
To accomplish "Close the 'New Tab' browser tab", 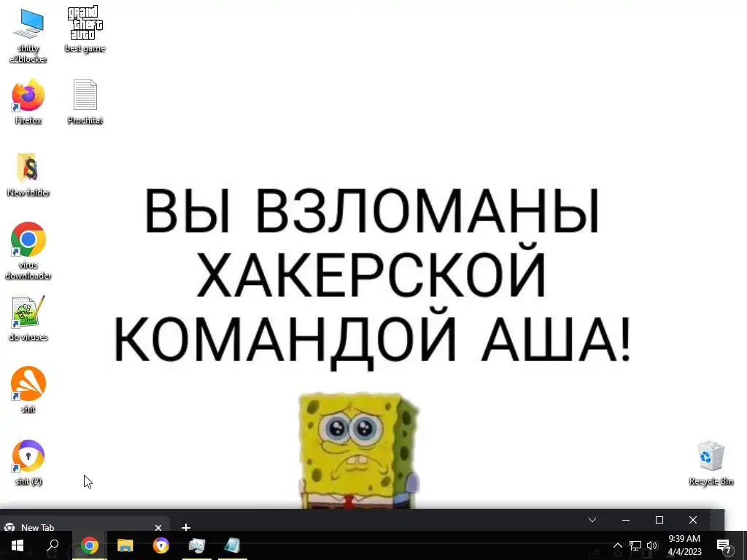I will (158, 527).
